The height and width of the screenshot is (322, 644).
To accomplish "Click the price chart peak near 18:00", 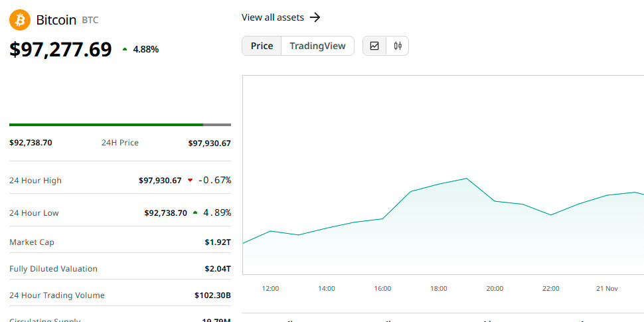I will pyautogui.click(x=467, y=179).
